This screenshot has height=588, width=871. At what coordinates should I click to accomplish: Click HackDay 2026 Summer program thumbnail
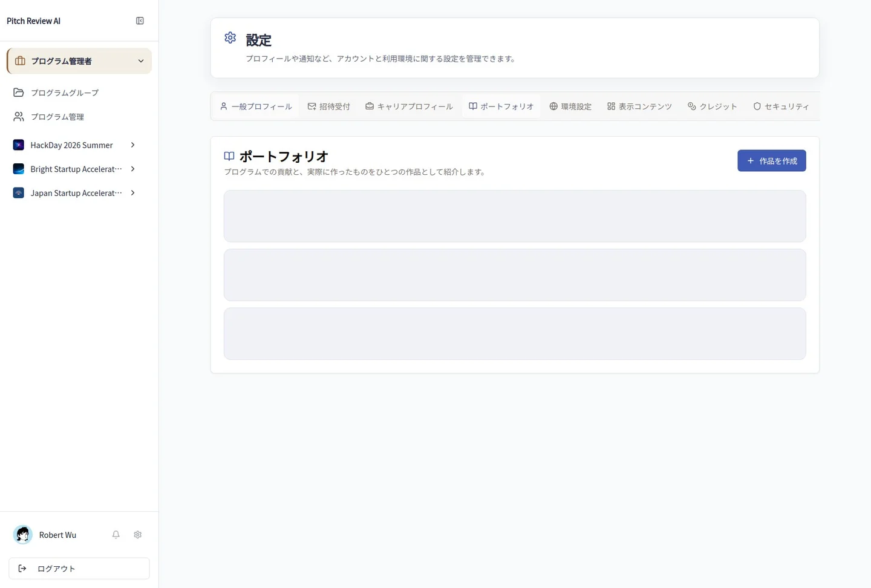[x=19, y=145]
